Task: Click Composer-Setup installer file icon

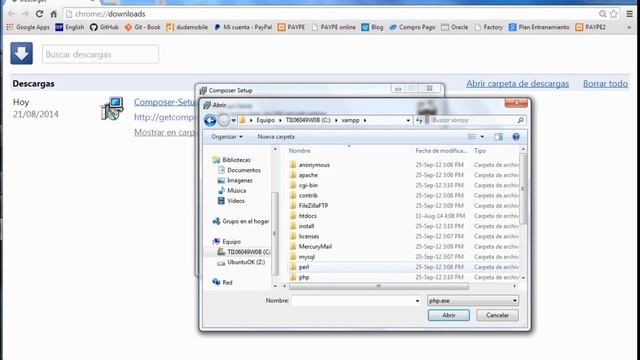Action: click(x=112, y=108)
